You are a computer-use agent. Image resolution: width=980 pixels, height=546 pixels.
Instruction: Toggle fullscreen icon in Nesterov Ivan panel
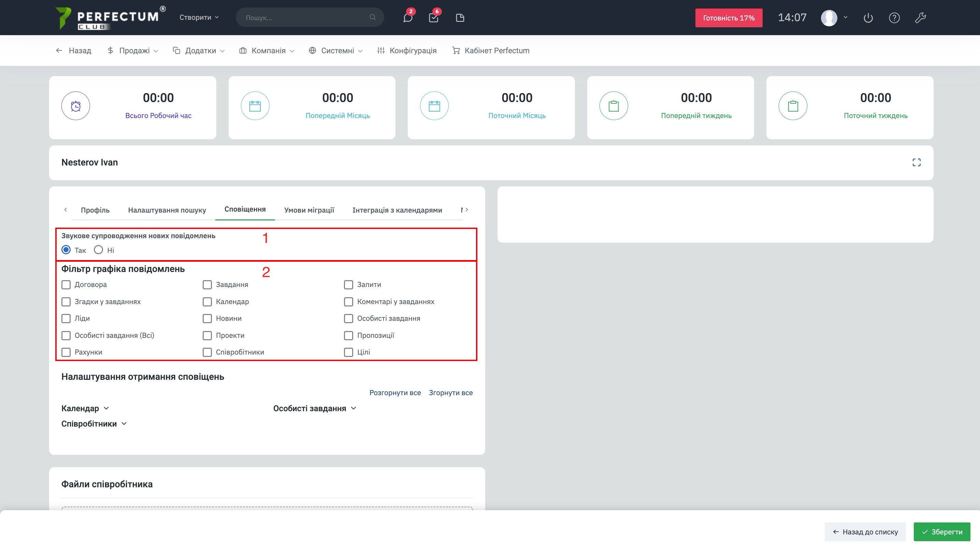(916, 162)
